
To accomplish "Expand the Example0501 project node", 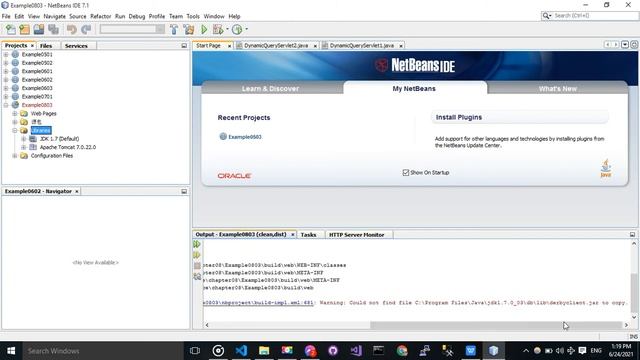I will point(6,54).
